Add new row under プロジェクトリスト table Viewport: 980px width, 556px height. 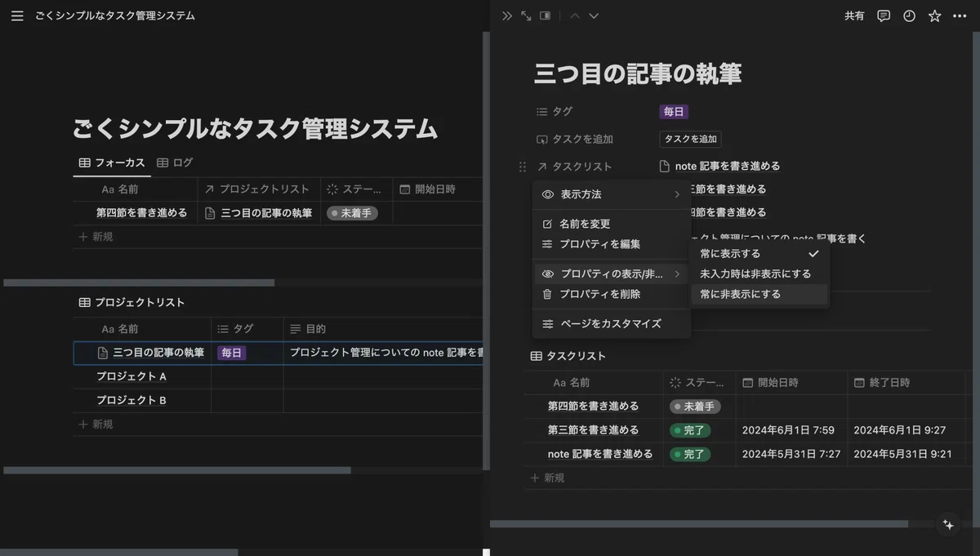coord(96,425)
